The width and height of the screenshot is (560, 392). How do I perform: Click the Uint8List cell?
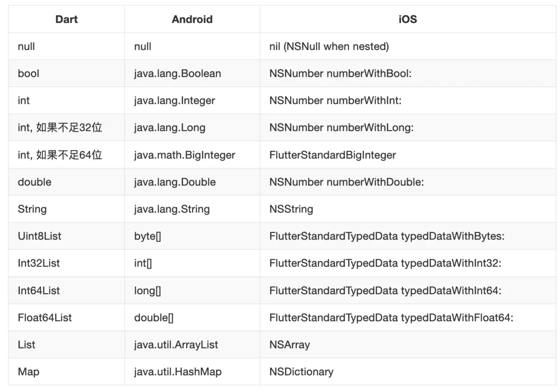click(x=66, y=236)
